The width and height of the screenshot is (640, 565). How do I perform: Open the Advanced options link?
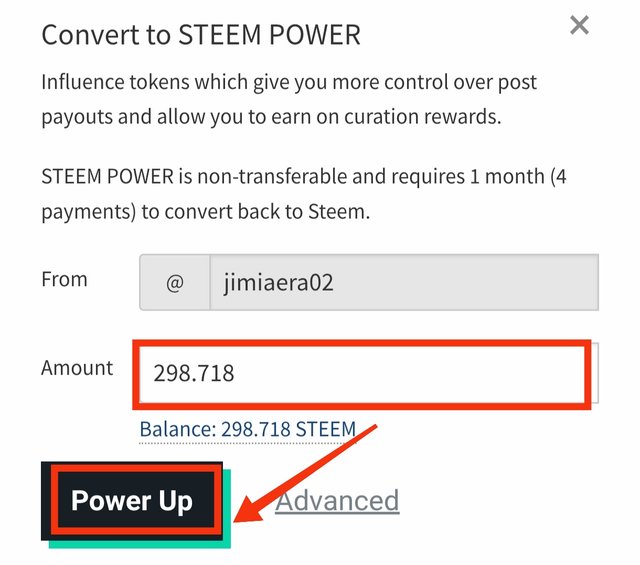pyautogui.click(x=337, y=500)
